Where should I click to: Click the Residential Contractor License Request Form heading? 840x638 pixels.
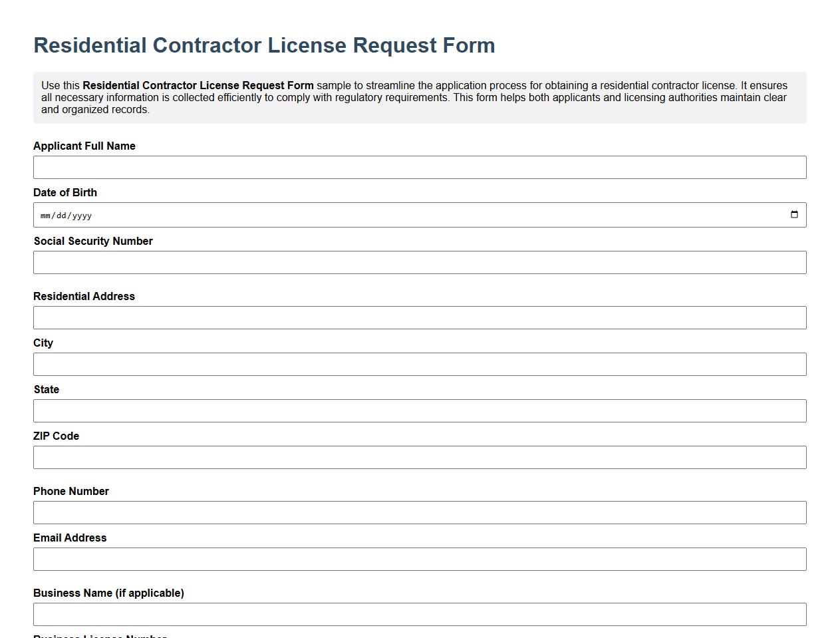pyautogui.click(x=264, y=45)
